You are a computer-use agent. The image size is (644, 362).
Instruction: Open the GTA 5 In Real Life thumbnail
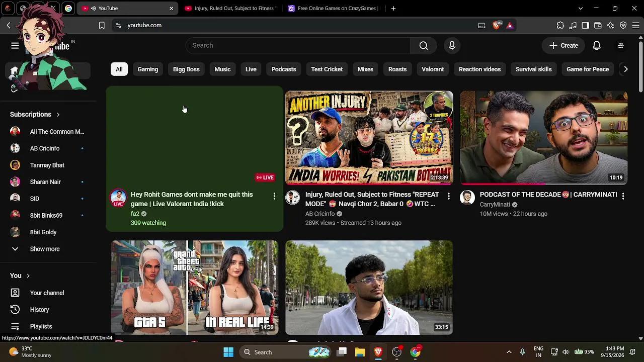click(x=194, y=288)
